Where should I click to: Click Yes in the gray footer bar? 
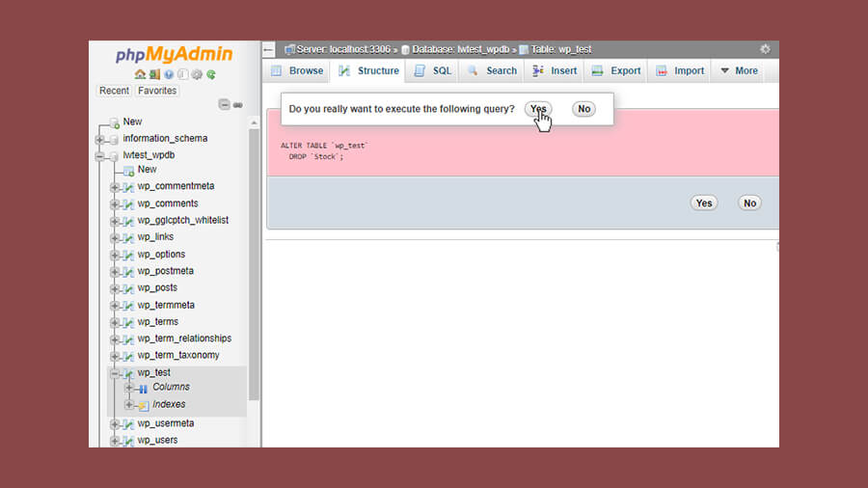coord(704,203)
